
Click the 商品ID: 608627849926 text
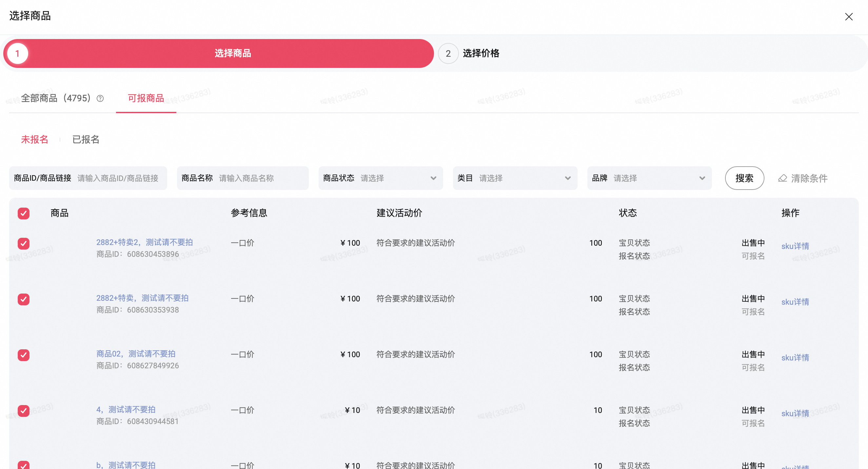click(x=137, y=365)
